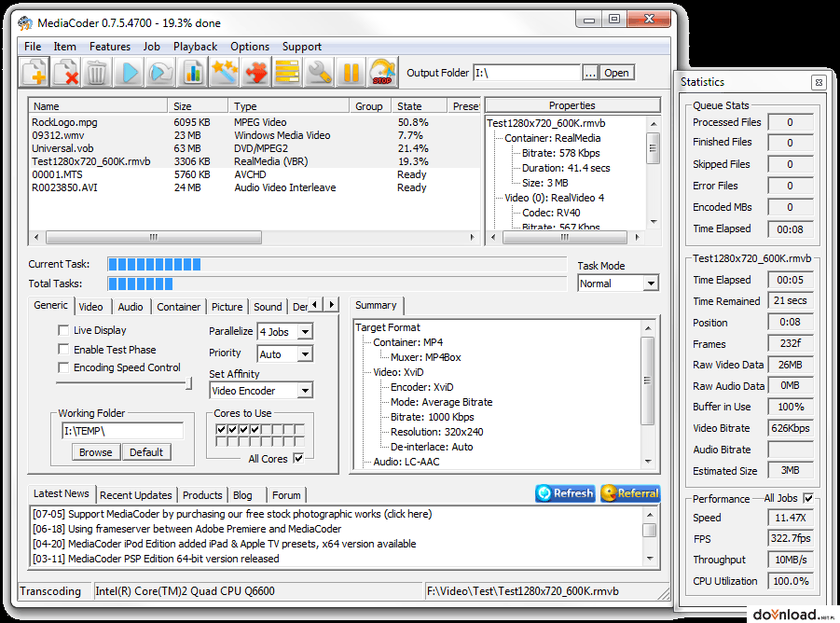Click the yellow Queue list icon
Image resolution: width=840 pixels, height=623 pixels.
287,72
